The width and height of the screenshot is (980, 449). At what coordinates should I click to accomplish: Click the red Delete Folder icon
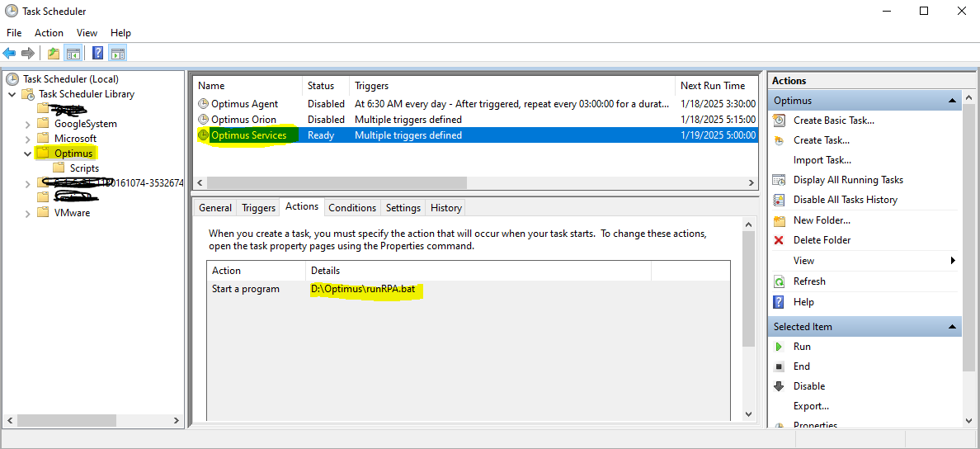point(779,240)
